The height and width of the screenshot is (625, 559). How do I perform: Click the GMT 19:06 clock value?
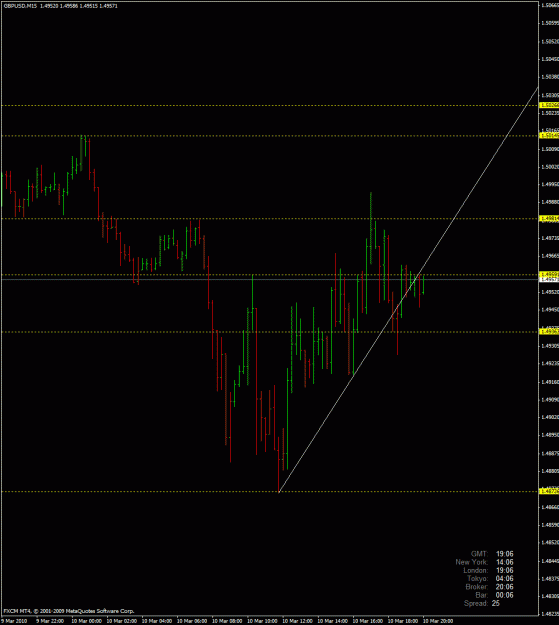click(504, 554)
